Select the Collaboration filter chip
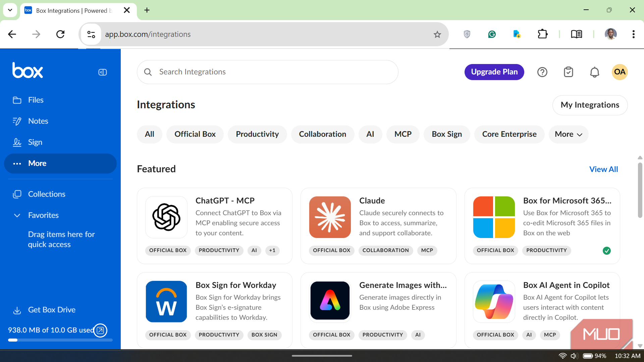The width and height of the screenshot is (644, 362). (323, 134)
